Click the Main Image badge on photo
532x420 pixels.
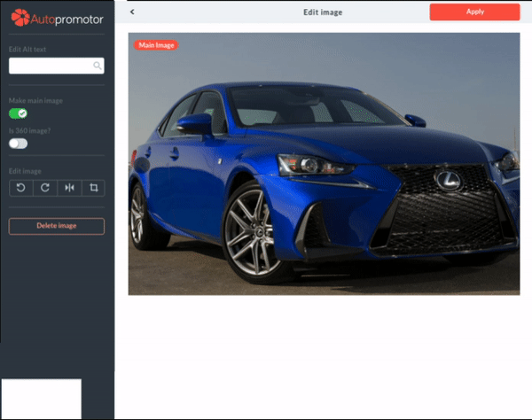click(x=156, y=44)
